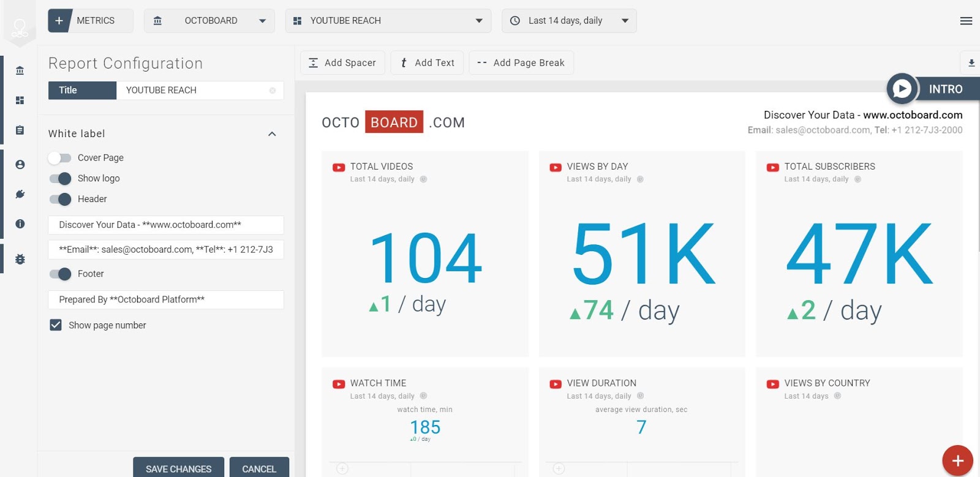Open the organization bank icon in sidebar
This screenshot has height=477, width=980.
[20, 70]
